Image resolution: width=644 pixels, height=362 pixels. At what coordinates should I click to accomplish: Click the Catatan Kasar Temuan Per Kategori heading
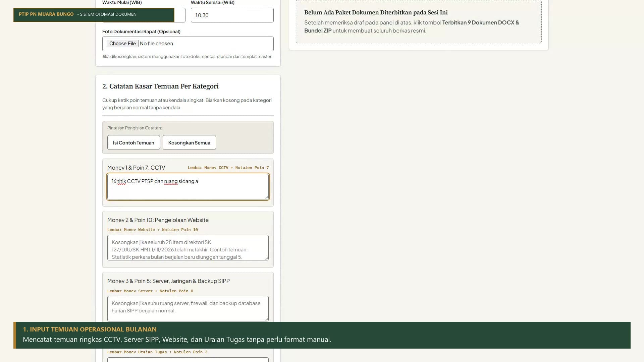coord(160,86)
